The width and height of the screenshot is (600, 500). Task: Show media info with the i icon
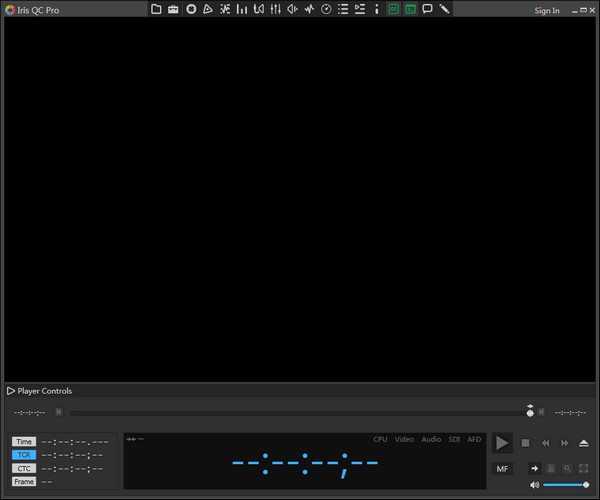point(377,9)
